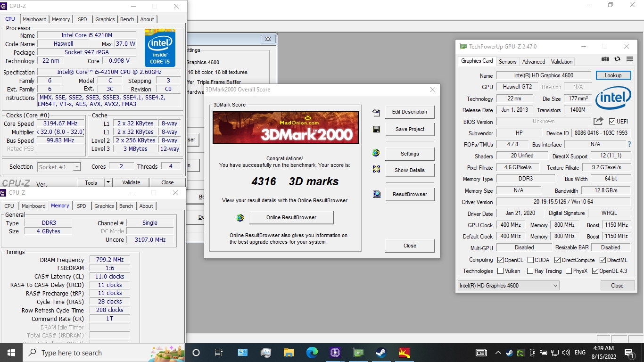This screenshot has height=362, width=644.
Task: Click the Lookup button in GPU-Z
Action: [x=613, y=75]
